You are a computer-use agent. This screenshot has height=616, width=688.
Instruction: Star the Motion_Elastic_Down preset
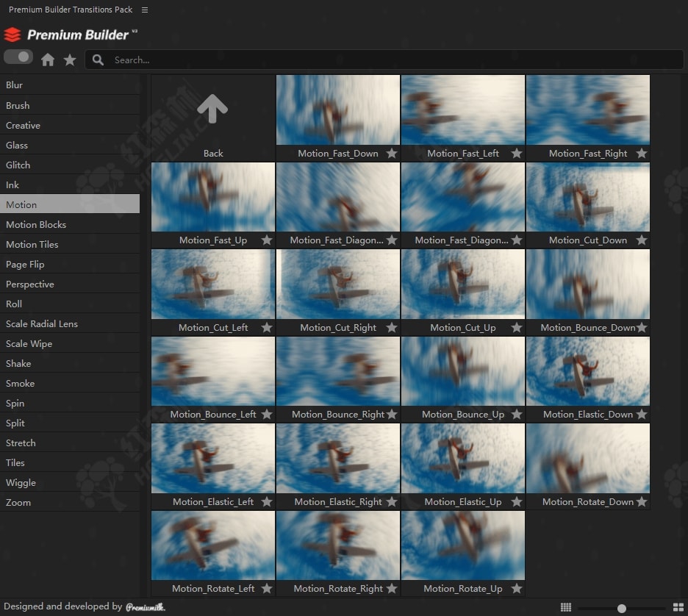642,414
